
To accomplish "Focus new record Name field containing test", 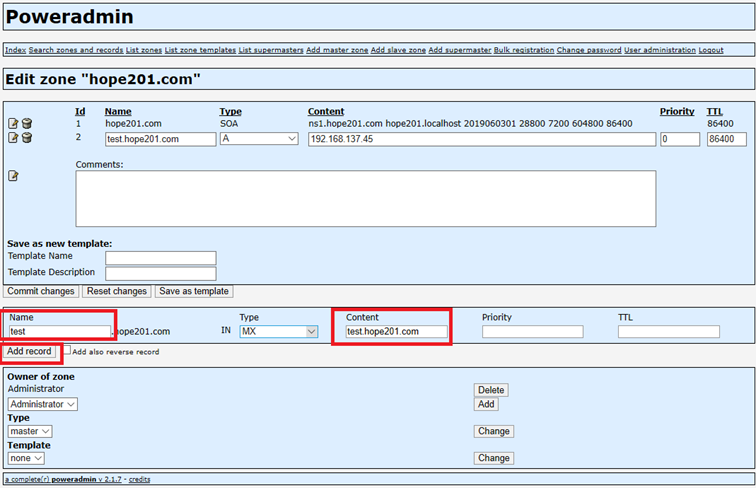I will [60, 331].
